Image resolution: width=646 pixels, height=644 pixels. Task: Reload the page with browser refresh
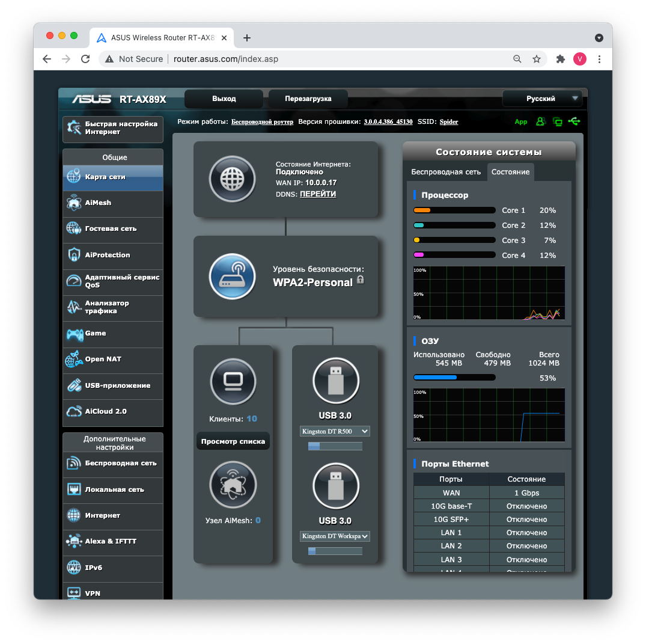click(x=85, y=59)
